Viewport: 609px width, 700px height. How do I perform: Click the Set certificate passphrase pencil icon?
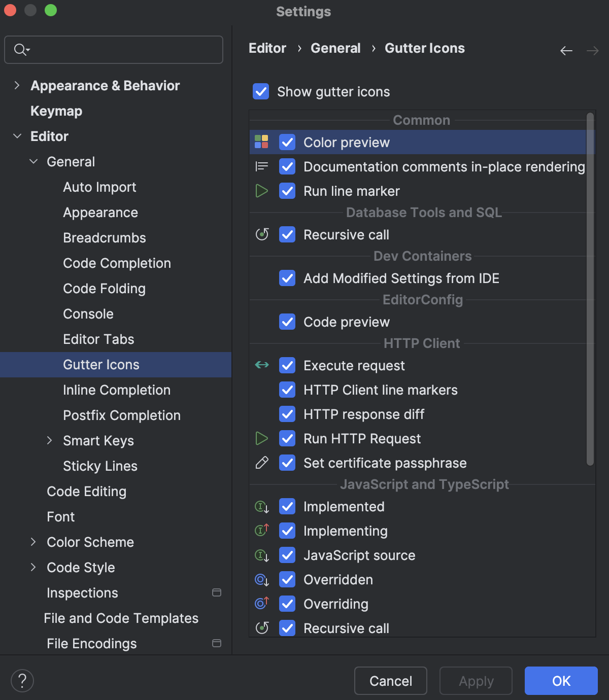(261, 463)
